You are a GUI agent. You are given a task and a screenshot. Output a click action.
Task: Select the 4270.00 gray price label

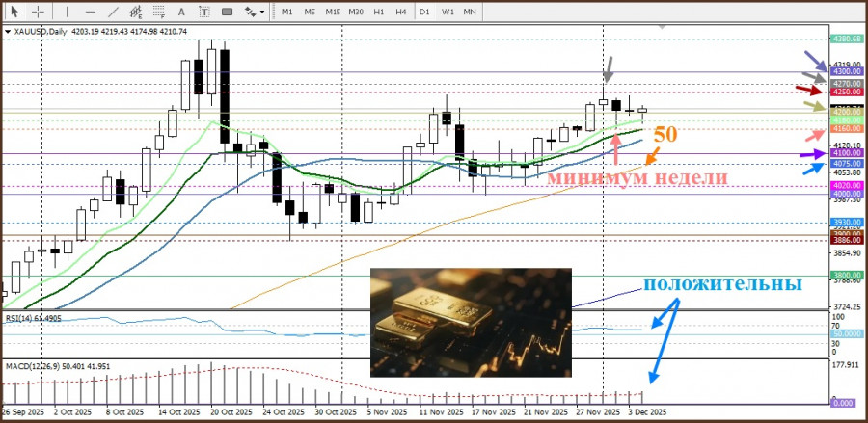pyautogui.click(x=846, y=84)
